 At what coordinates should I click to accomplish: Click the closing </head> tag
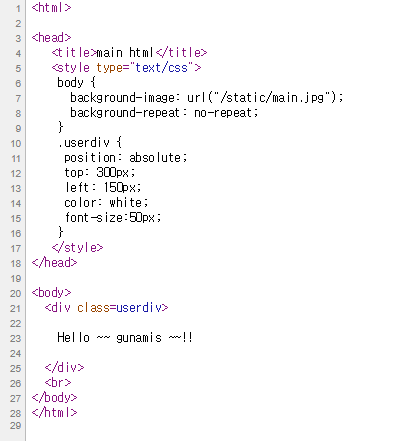coord(54,262)
